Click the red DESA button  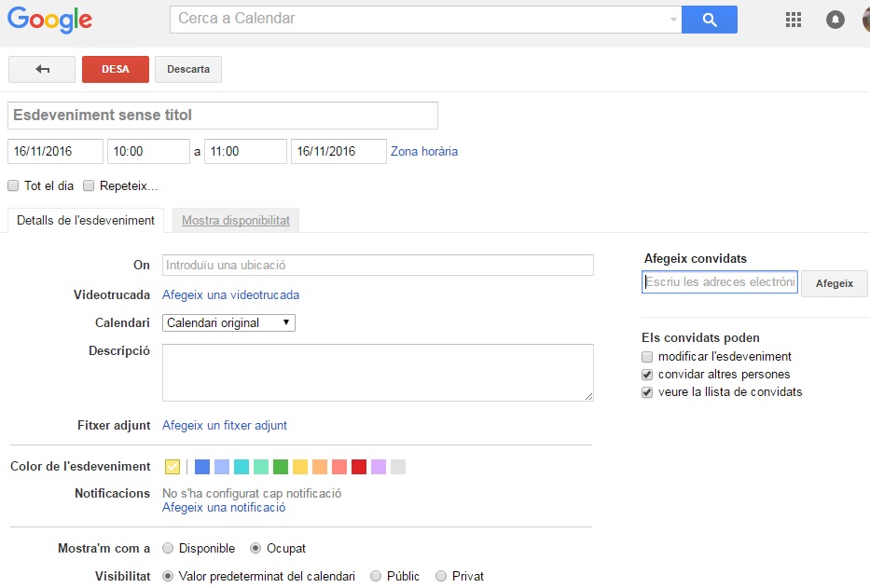116,69
